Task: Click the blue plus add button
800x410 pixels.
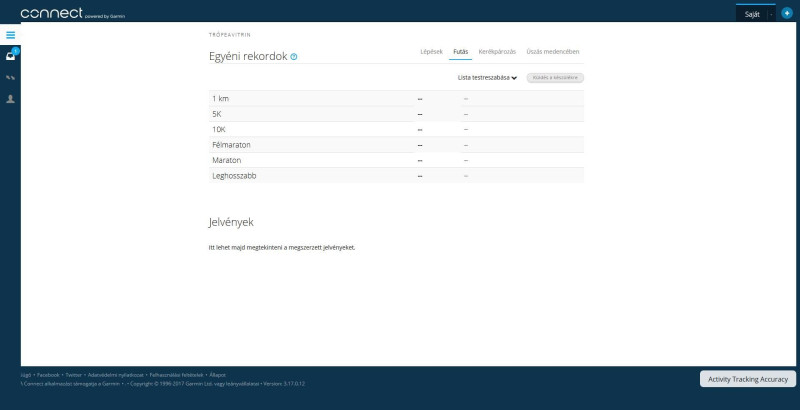Action: [x=787, y=13]
